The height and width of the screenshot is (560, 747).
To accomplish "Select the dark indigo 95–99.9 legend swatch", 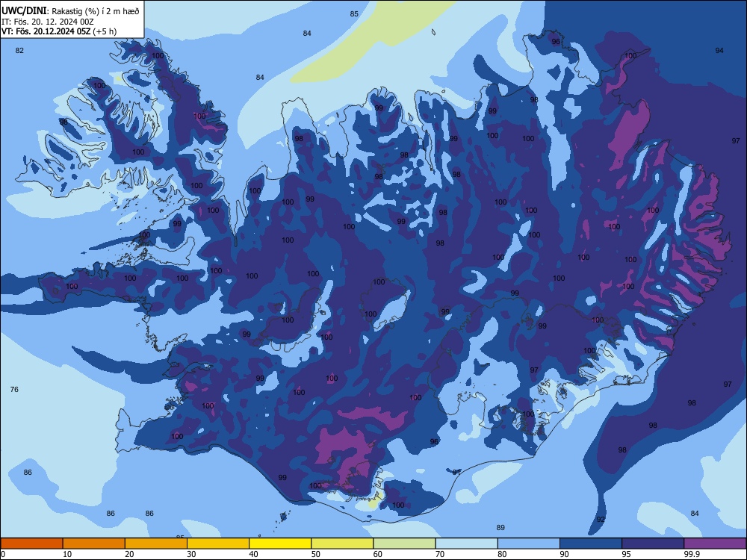I will [x=653, y=544].
